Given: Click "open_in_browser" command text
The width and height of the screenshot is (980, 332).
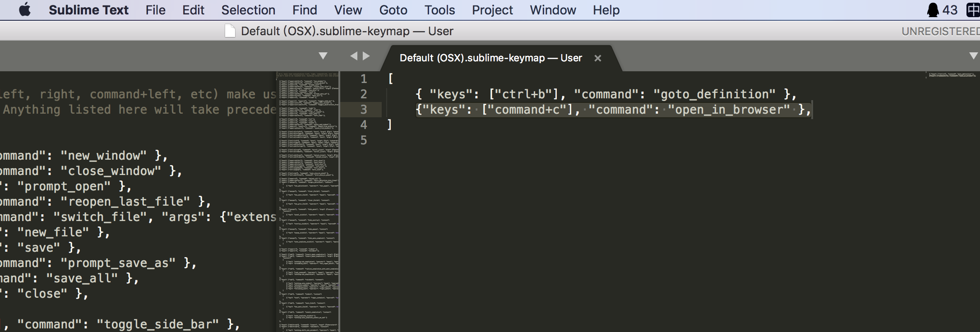Looking at the screenshot, I should coord(729,110).
